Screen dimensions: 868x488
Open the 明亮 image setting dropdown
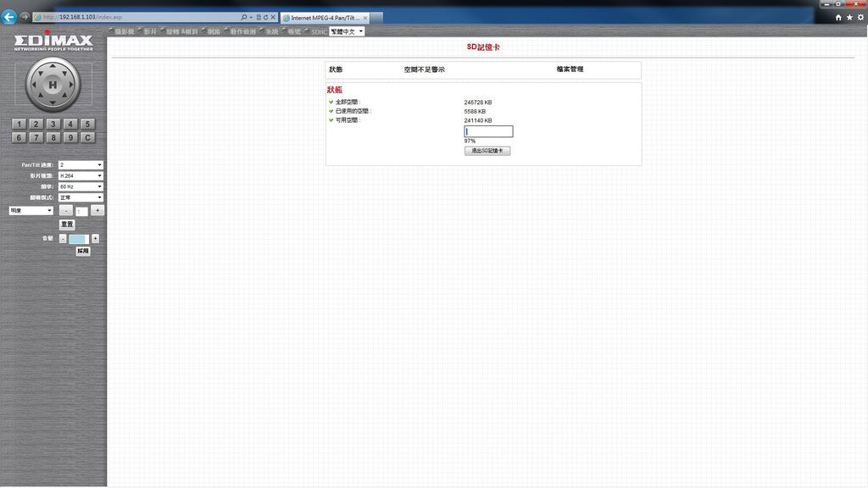[x=31, y=211]
